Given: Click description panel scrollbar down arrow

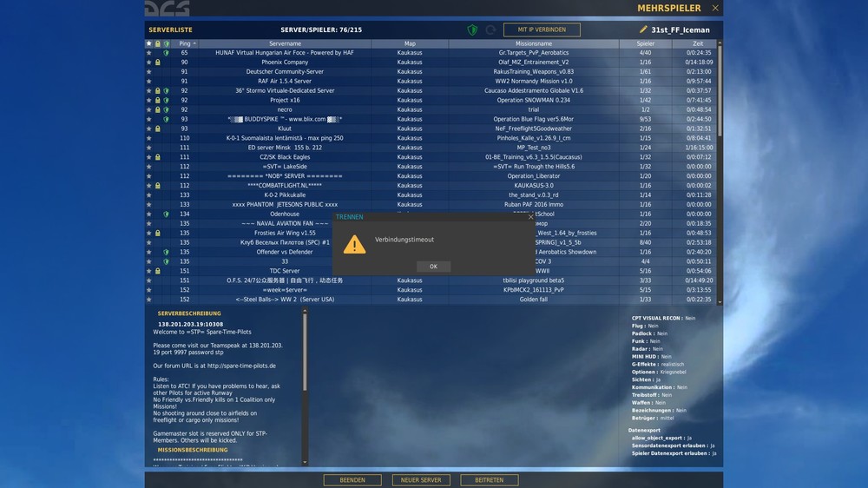Looking at the screenshot, I should (x=305, y=462).
